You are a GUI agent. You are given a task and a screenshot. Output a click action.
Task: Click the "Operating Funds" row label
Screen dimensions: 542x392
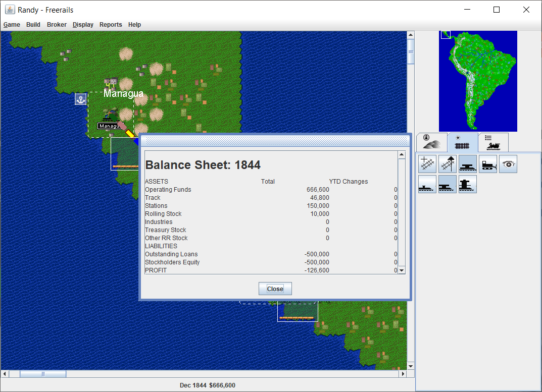(x=168, y=190)
